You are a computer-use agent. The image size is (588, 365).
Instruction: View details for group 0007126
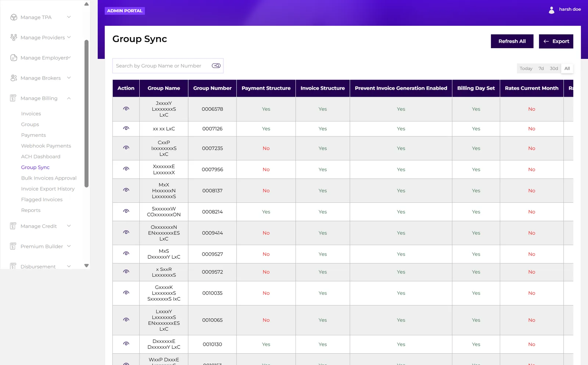126,128
